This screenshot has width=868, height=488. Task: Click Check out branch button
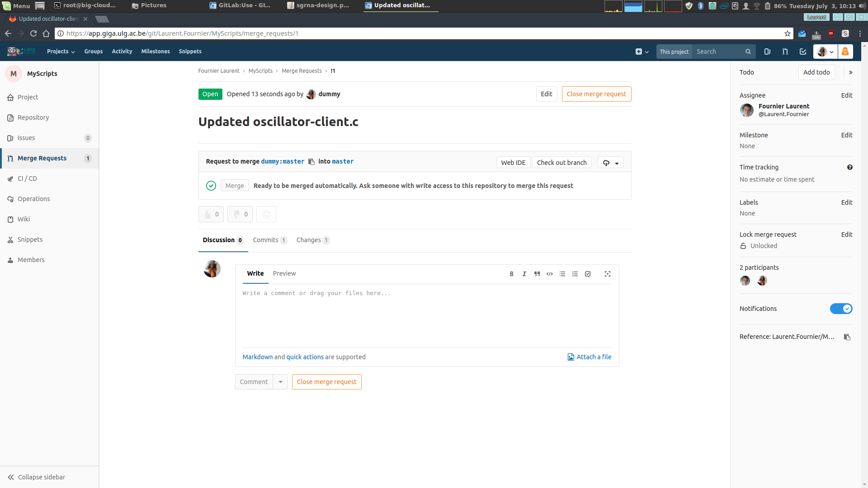[x=561, y=163]
